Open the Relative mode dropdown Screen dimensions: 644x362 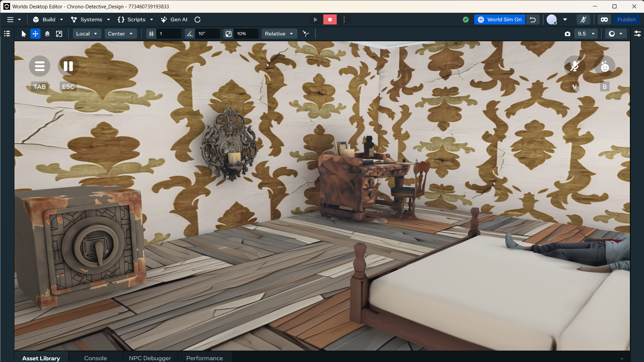279,34
